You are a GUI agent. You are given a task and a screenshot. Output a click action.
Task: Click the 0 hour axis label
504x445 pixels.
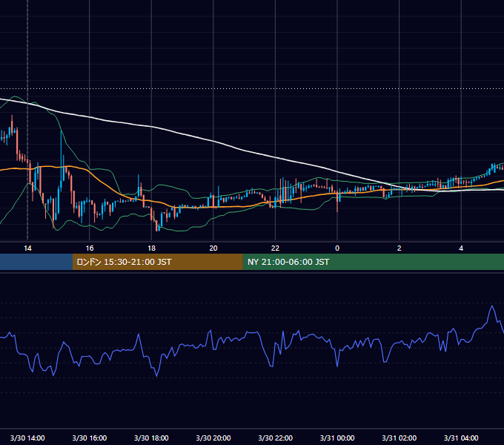337,248
